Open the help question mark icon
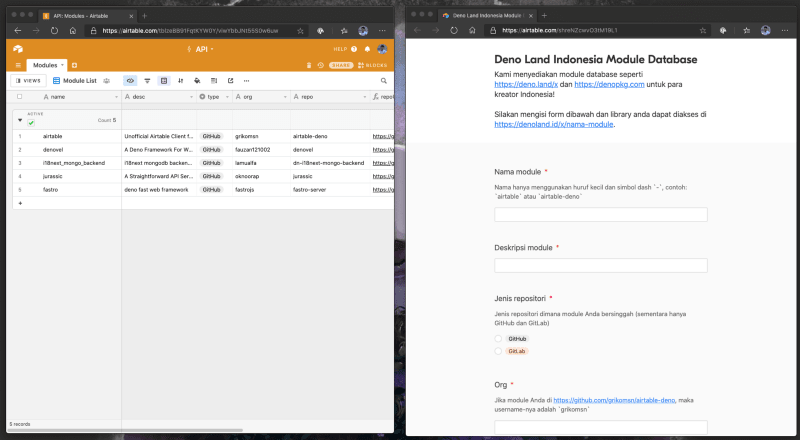The width and height of the screenshot is (800, 440). [x=354, y=49]
